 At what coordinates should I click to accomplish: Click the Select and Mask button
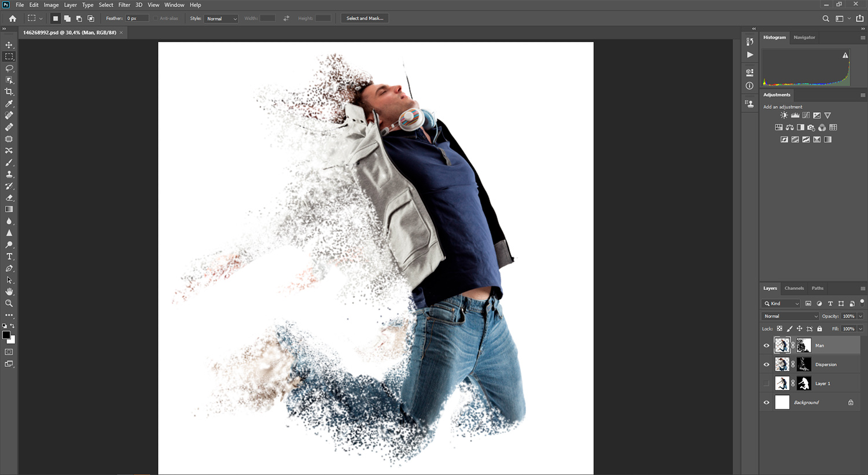[x=364, y=18]
